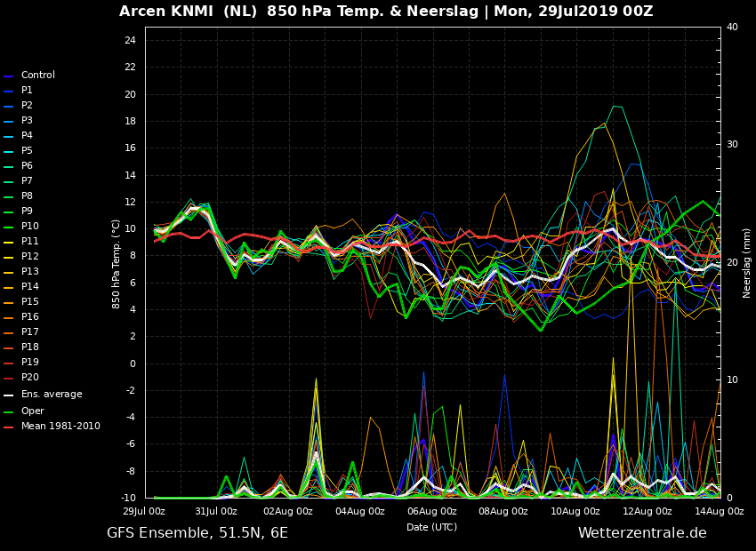Select the P6 legend entry

pos(27,165)
